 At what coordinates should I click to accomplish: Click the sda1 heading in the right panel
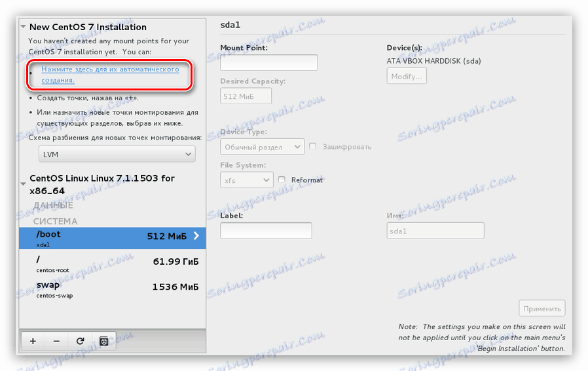(x=230, y=25)
